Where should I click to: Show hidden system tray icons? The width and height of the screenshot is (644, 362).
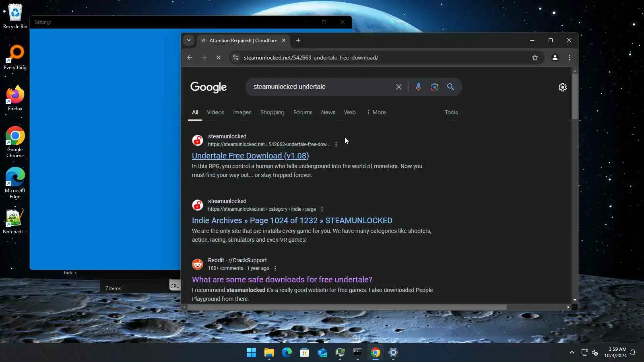click(572, 353)
